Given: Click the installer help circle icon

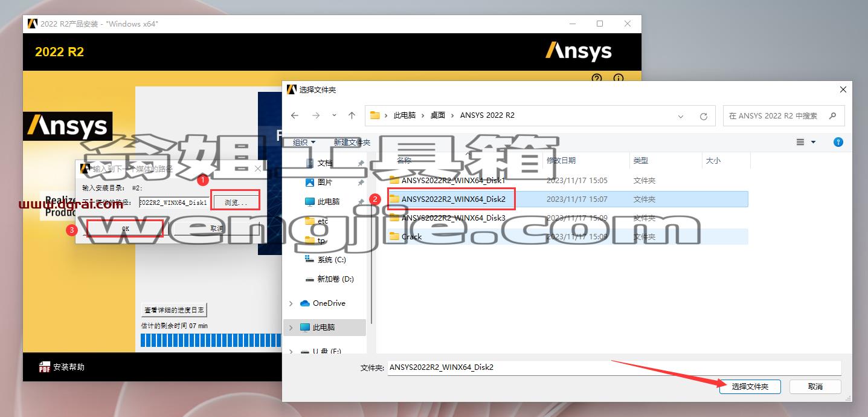Looking at the screenshot, I should point(597,79).
